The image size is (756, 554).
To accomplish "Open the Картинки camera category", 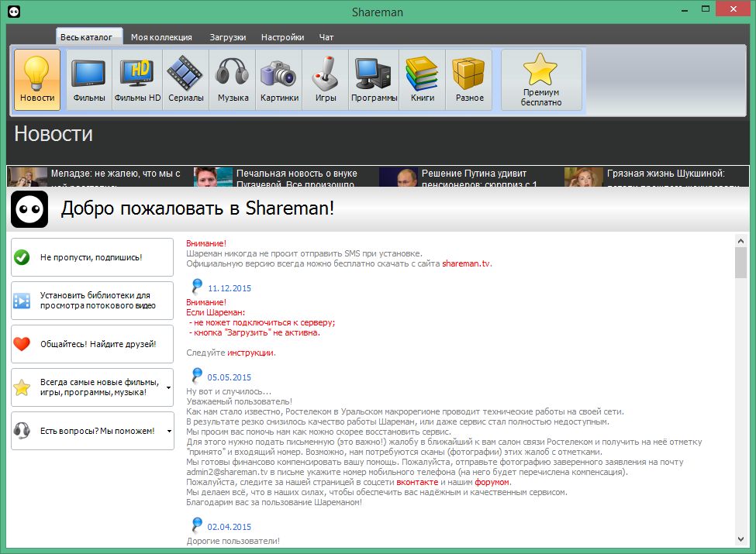I will [279, 80].
